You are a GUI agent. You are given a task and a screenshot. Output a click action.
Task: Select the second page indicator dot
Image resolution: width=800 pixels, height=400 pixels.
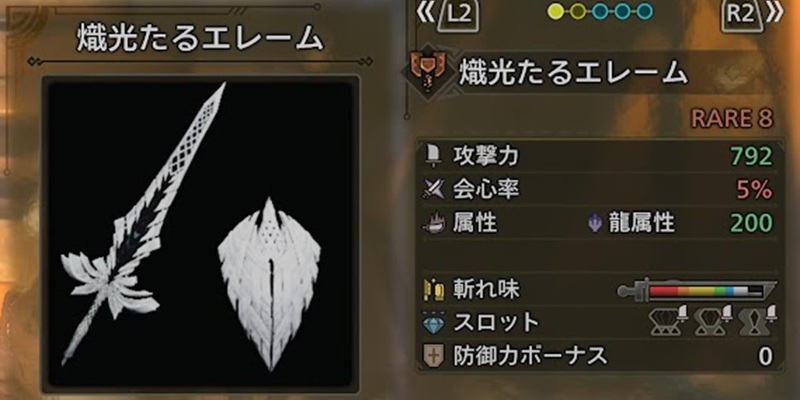[578, 11]
